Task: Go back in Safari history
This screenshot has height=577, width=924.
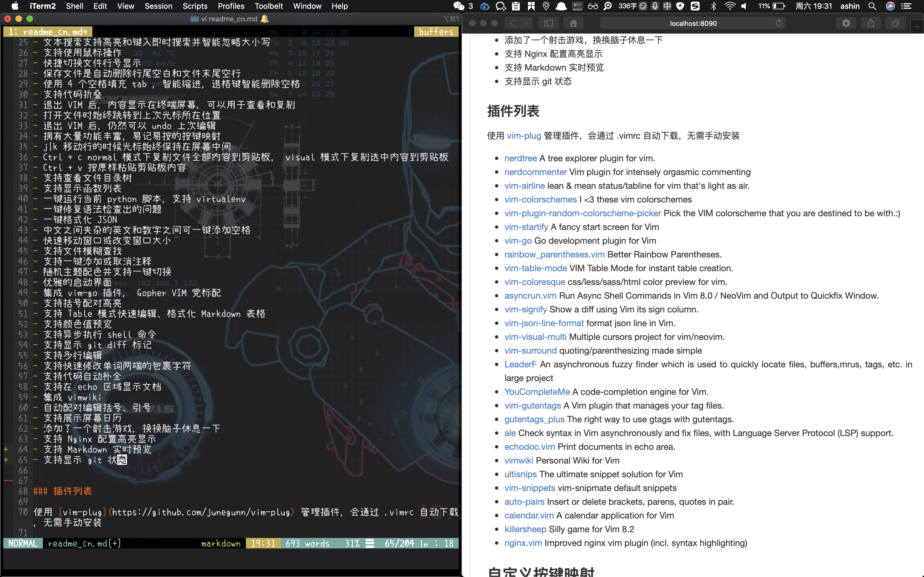Action: pos(512,23)
